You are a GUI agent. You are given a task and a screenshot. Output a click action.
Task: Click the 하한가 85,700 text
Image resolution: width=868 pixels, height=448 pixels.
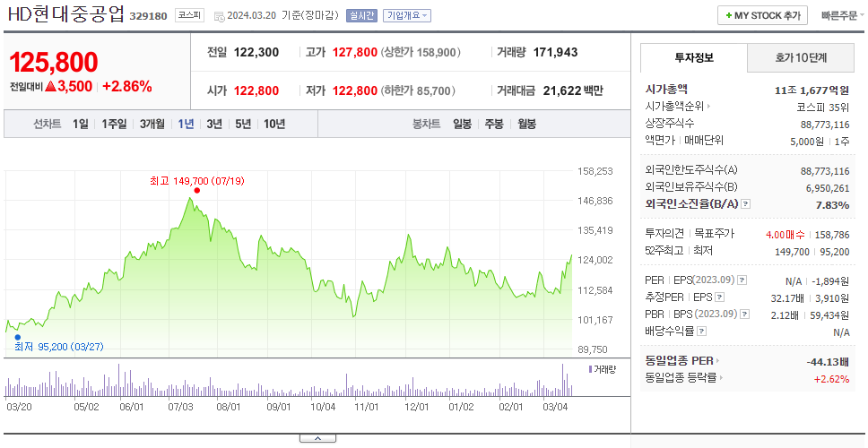(418, 90)
